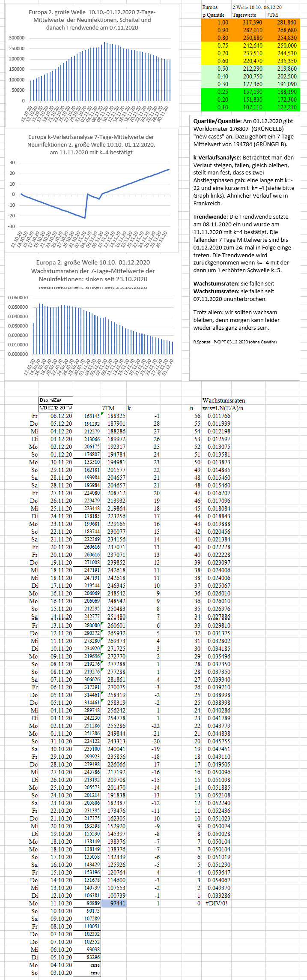
Task: Select the yellow quantile cell '0.75'
Action: click(x=216, y=45)
